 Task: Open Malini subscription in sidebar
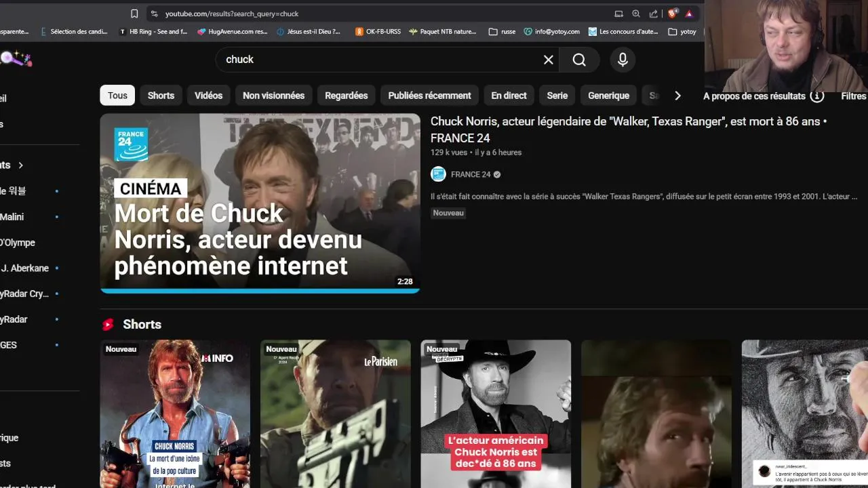(x=12, y=217)
